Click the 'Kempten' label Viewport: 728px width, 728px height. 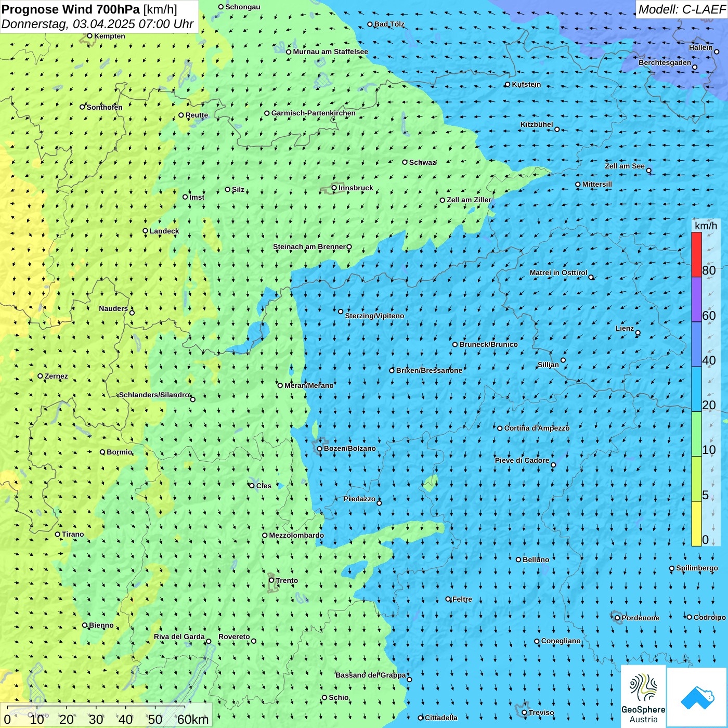110,36
